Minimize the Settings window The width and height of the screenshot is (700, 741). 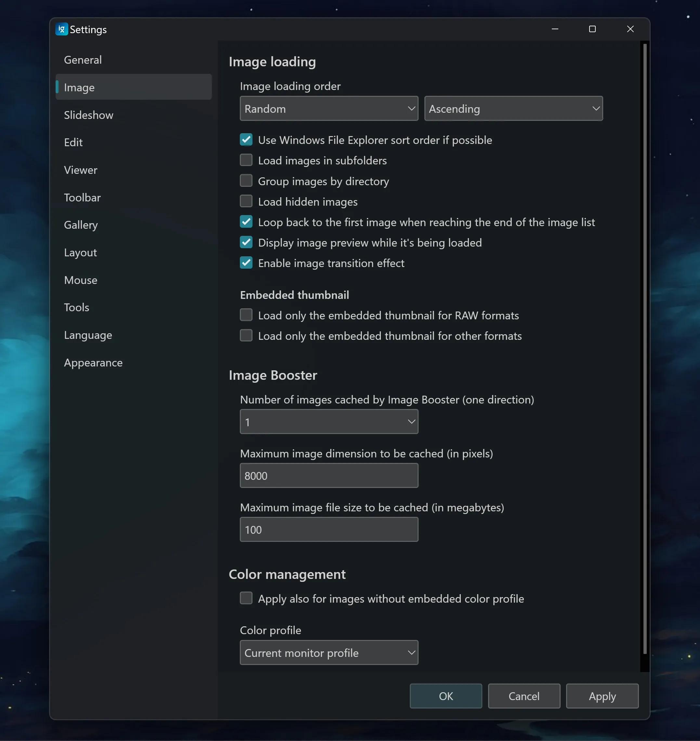pos(555,29)
